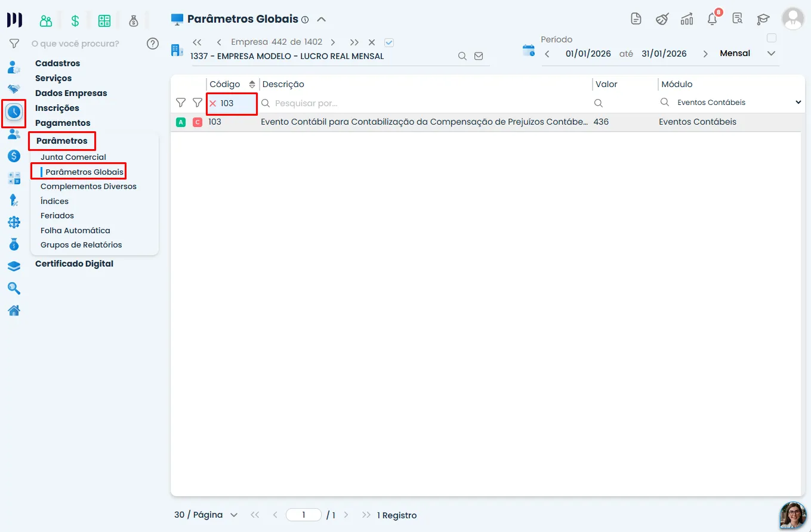Click the red C badge on row 103

click(x=198, y=122)
